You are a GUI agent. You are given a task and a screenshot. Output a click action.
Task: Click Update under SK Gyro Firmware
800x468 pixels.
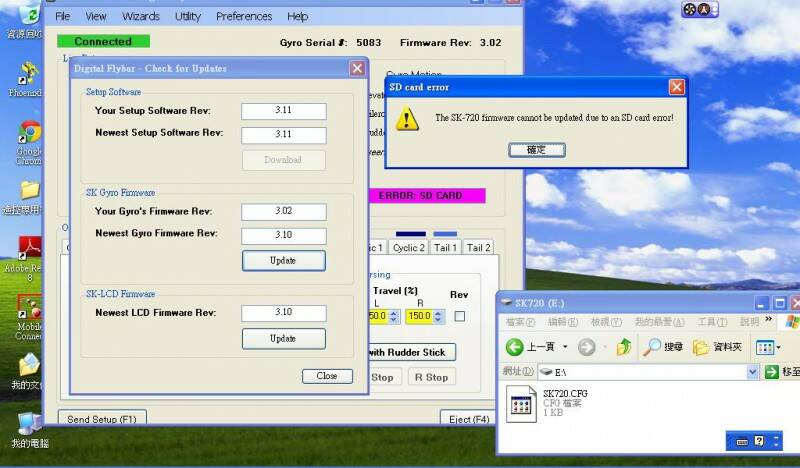click(284, 260)
